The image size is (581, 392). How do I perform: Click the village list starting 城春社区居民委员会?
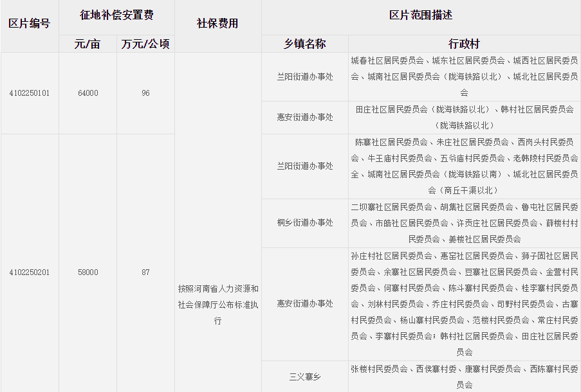tap(465, 76)
